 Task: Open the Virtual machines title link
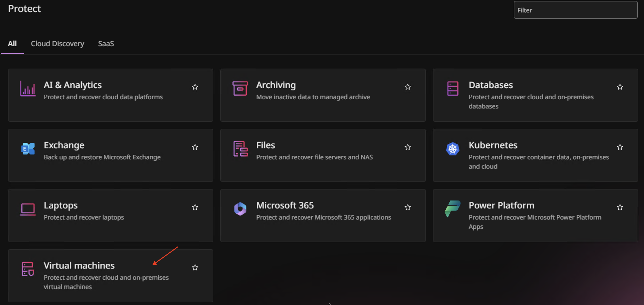click(x=79, y=265)
